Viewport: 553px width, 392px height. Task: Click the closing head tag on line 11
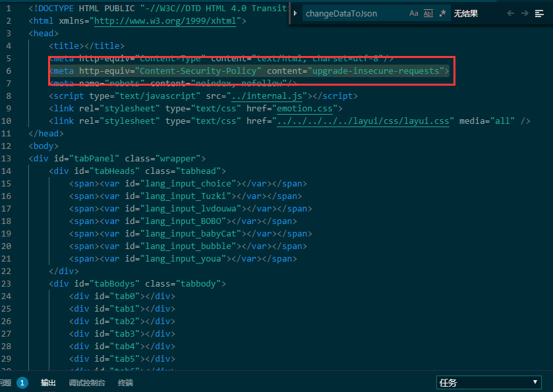tap(46, 134)
